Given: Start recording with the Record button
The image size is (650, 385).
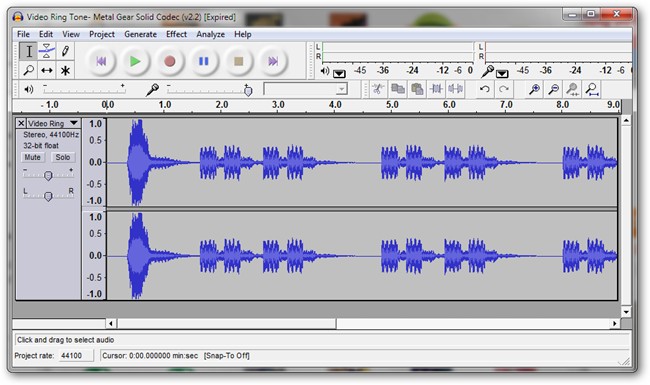Looking at the screenshot, I should 170,61.
